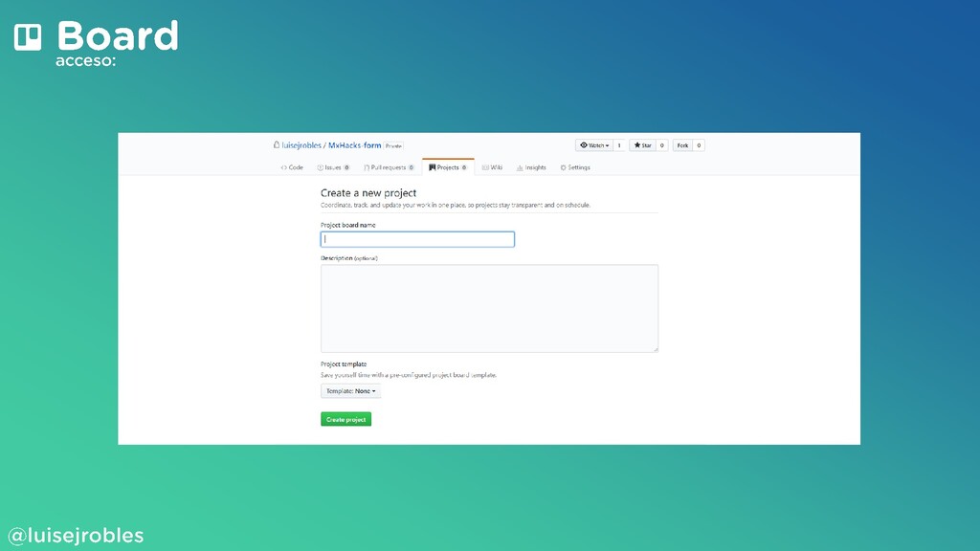The height and width of the screenshot is (551, 980).
Task: Open the Code tab
Action: pyautogui.click(x=292, y=167)
